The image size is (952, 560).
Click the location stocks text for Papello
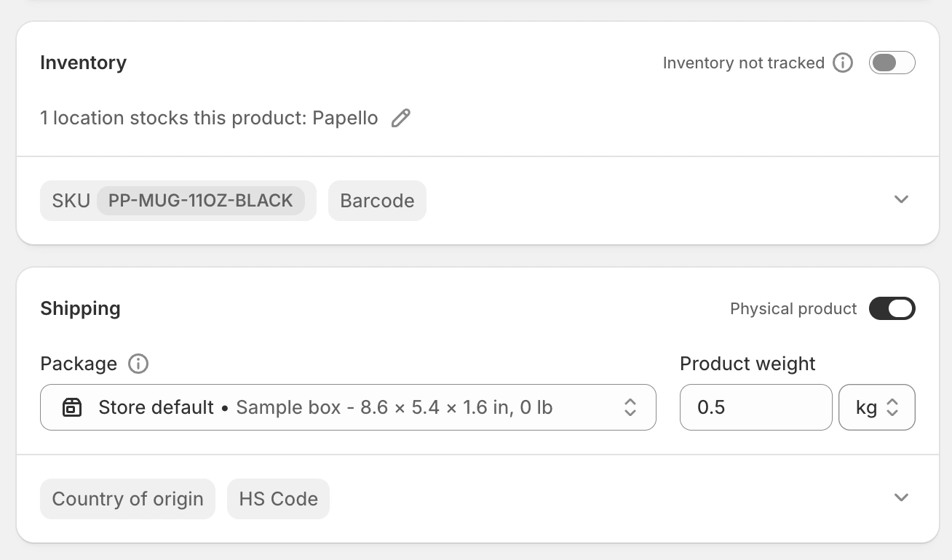(209, 118)
